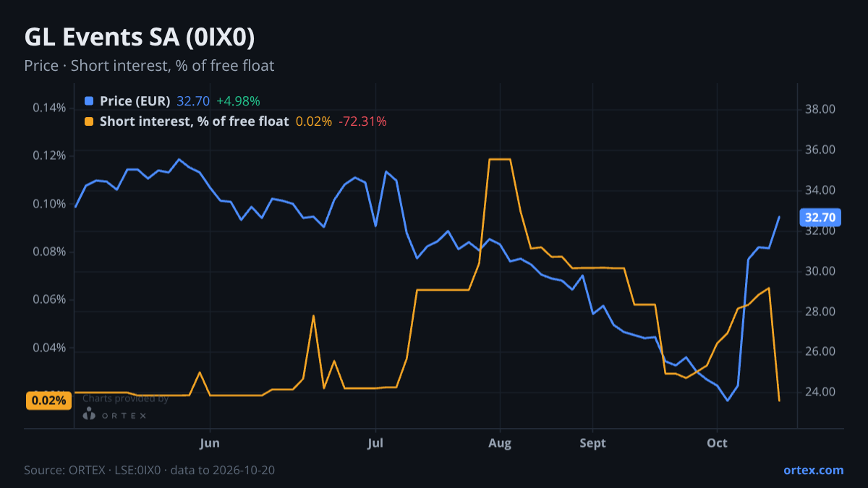Select the Short interest, % of free float legend label

(x=195, y=121)
